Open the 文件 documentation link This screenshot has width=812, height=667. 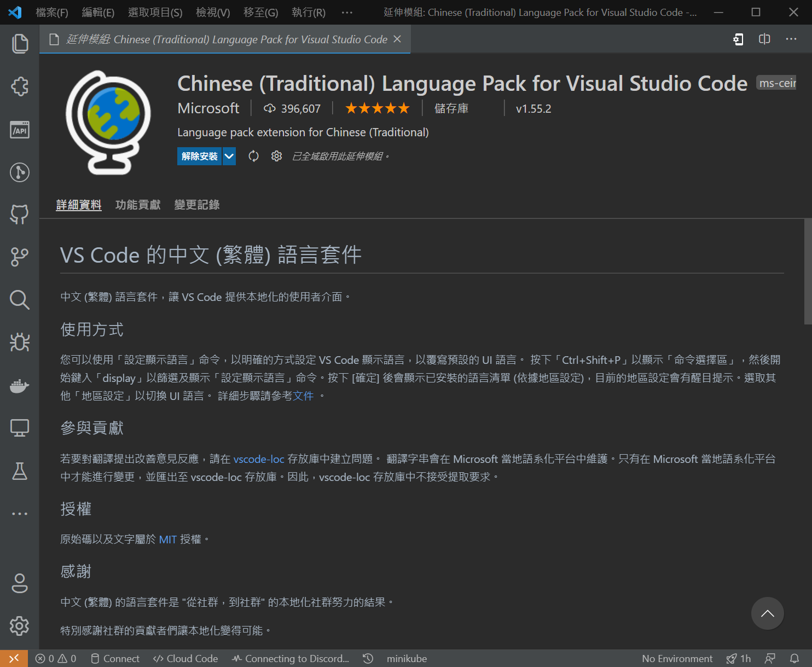303,396
